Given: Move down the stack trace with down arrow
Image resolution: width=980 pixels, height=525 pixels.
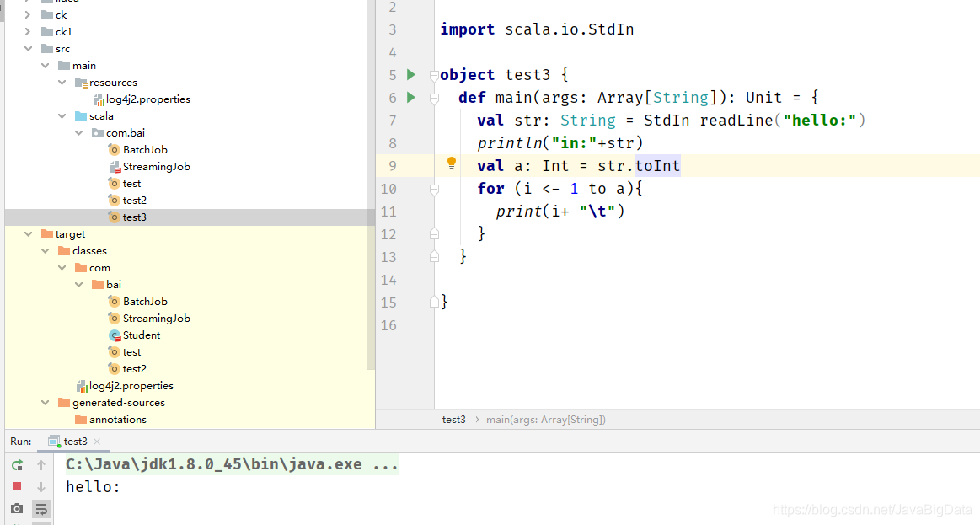Looking at the screenshot, I should pyautogui.click(x=41, y=486).
